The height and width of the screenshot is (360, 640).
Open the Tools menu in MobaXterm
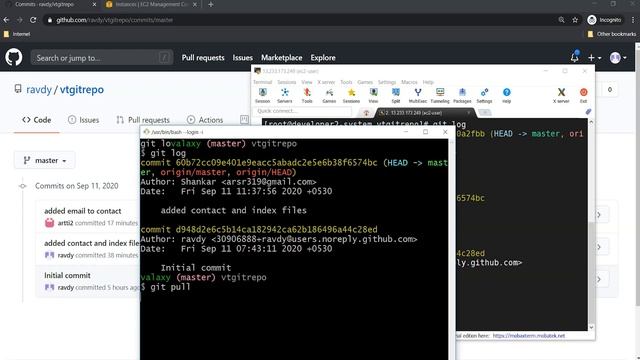tap(346, 82)
